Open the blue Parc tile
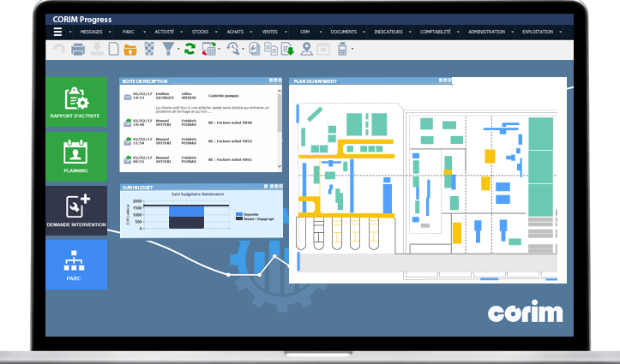 point(76,265)
